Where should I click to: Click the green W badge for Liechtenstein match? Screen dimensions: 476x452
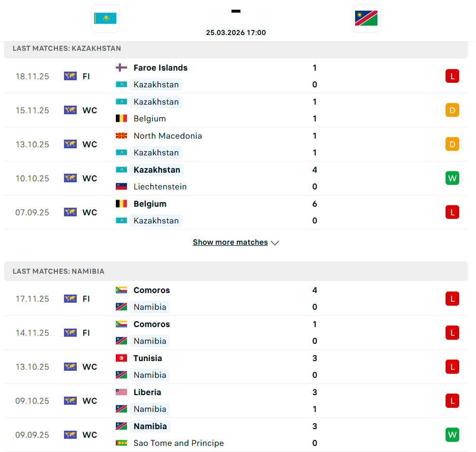point(452,178)
